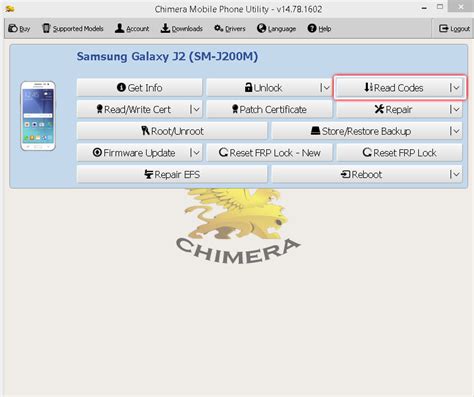
Task: Open the Drivers menu
Action: (230, 29)
